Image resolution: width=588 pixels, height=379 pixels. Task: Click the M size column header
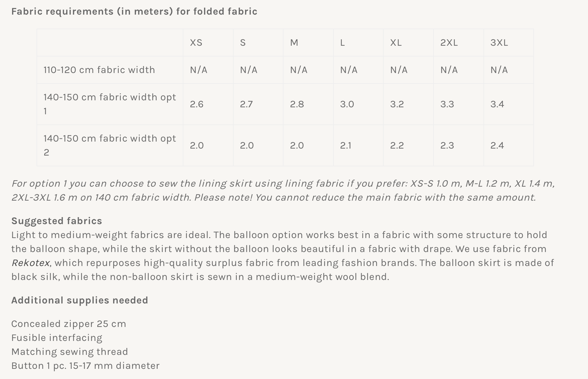click(x=294, y=43)
